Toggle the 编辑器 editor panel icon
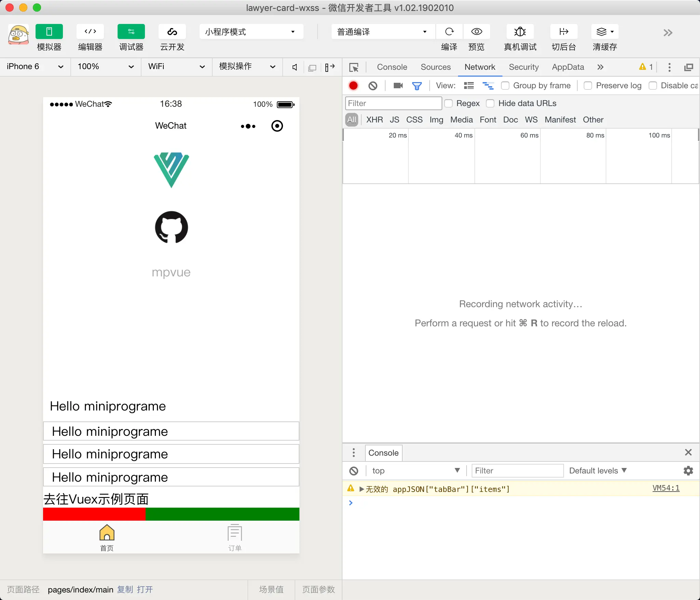 click(x=90, y=32)
